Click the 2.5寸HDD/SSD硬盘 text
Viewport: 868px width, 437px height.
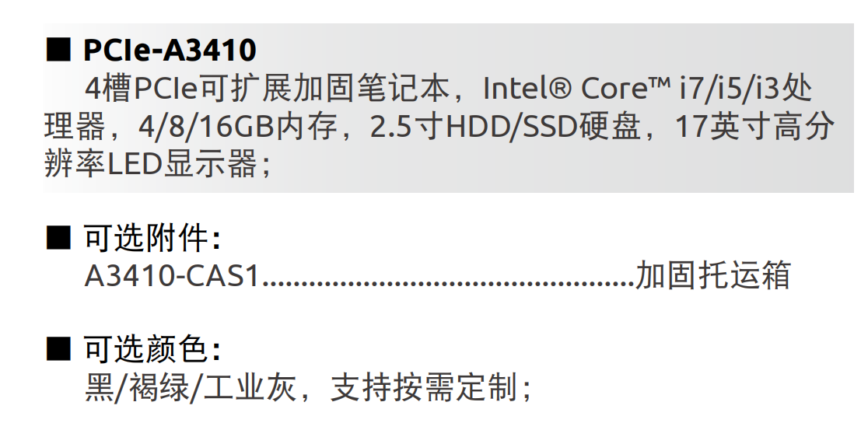506,127
